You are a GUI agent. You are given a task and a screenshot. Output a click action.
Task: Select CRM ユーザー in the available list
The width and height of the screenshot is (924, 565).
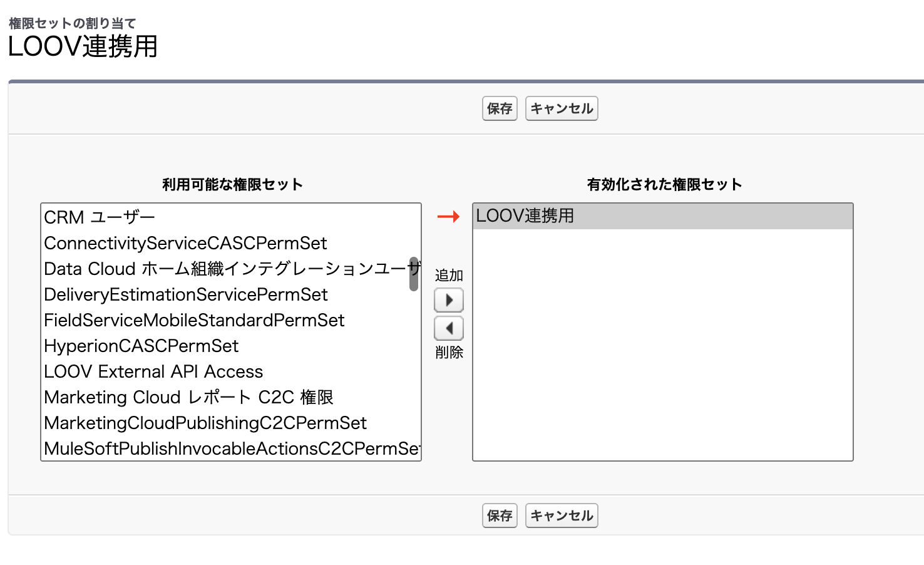pos(100,217)
